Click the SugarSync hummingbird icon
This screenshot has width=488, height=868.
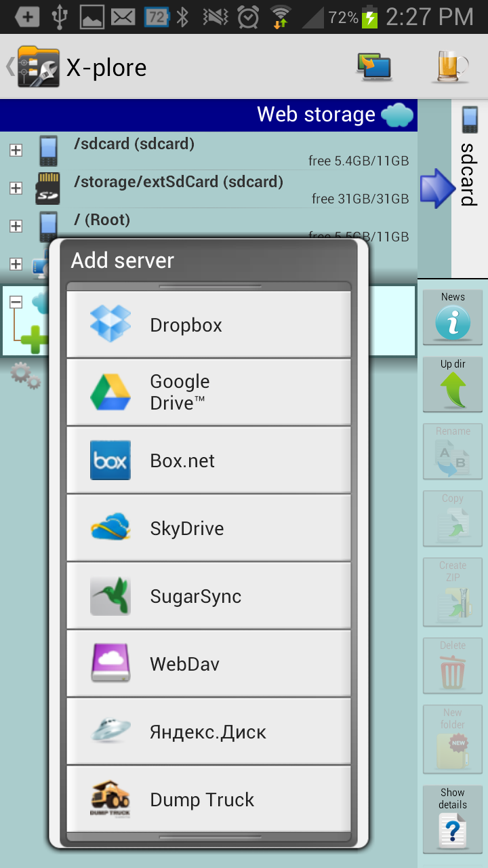point(110,595)
